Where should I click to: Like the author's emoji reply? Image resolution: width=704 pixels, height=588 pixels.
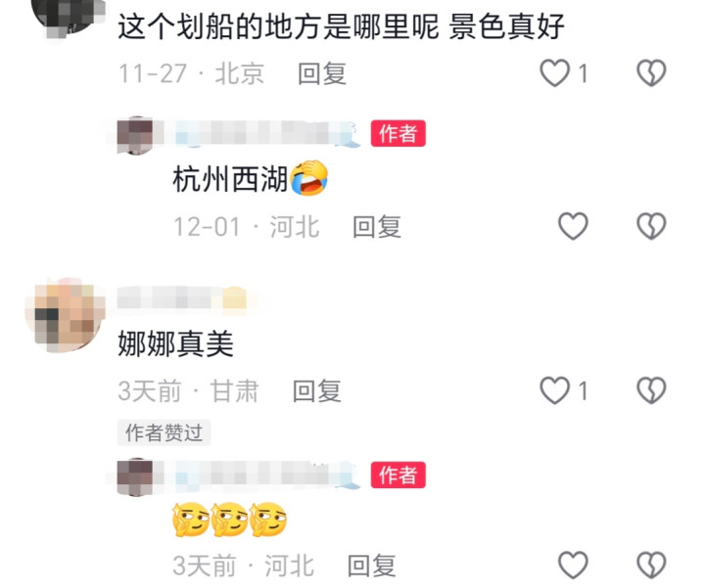click(574, 565)
